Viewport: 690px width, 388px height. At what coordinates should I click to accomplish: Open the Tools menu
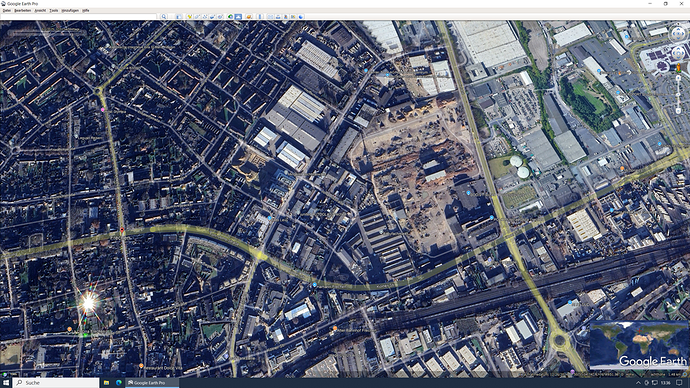(x=54, y=10)
